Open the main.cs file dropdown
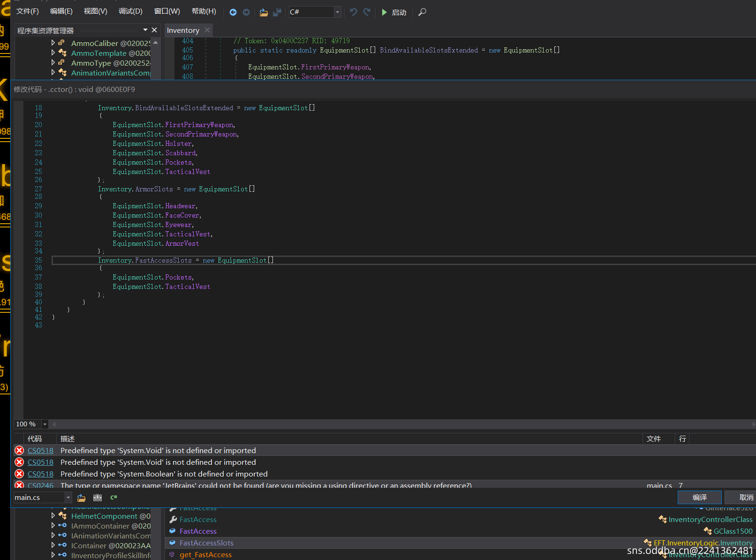Image resolution: width=756 pixels, height=560 pixels. [68, 498]
